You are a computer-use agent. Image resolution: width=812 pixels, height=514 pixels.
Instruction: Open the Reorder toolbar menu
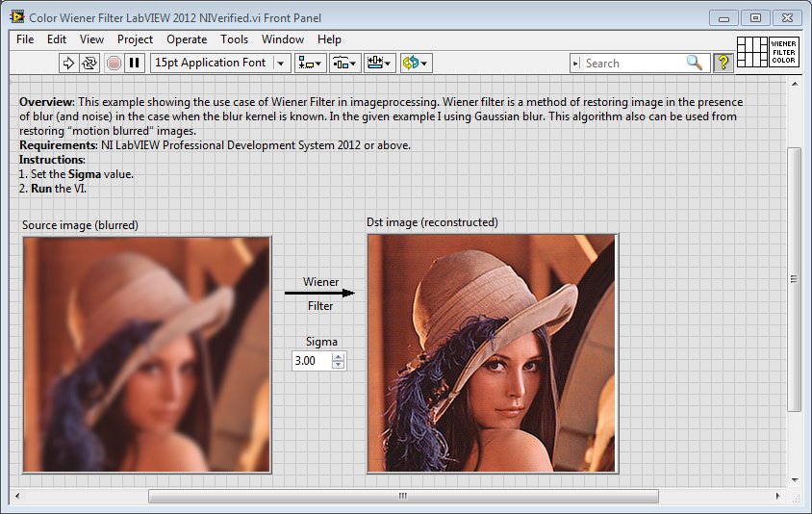click(416, 64)
